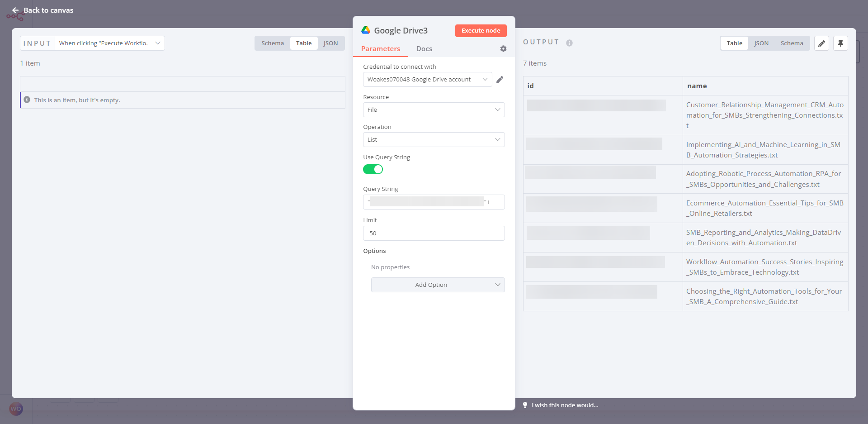Image resolution: width=868 pixels, height=424 pixels.
Task: Click the output info icon
Action: click(x=569, y=43)
